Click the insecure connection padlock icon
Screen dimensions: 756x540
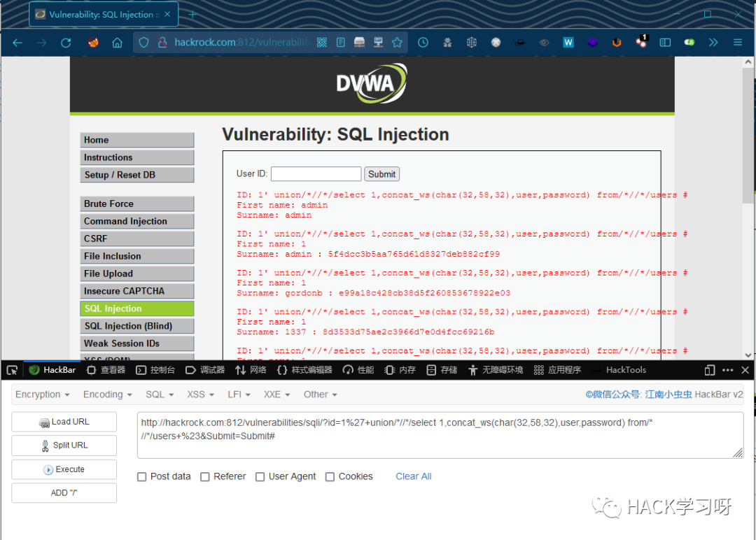[162, 43]
